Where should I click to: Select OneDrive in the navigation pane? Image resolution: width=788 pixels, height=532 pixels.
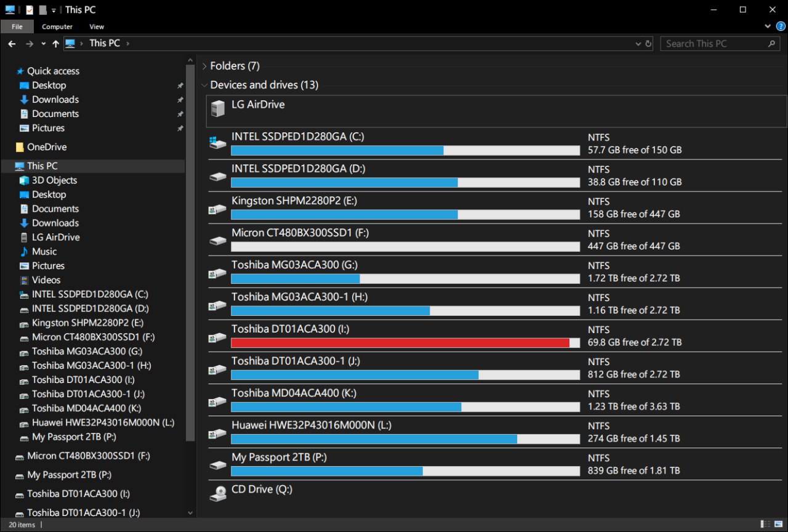tap(46, 147)
